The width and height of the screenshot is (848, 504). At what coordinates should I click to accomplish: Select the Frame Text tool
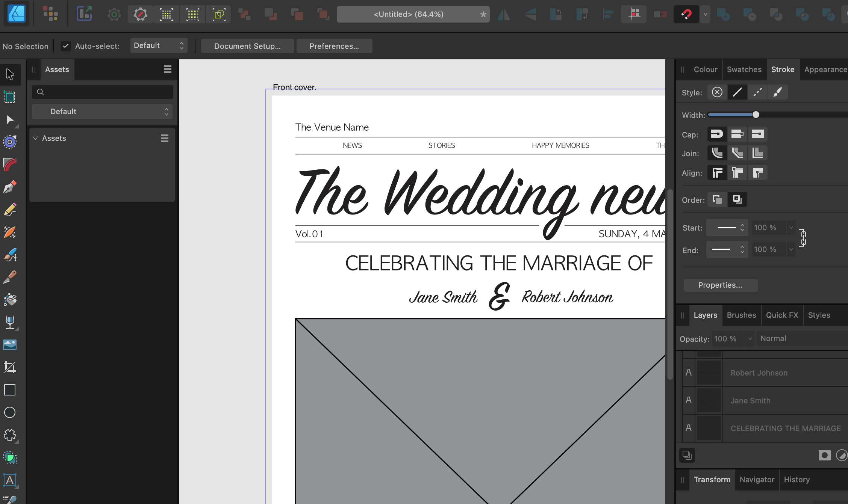click(x=10, y=480)
